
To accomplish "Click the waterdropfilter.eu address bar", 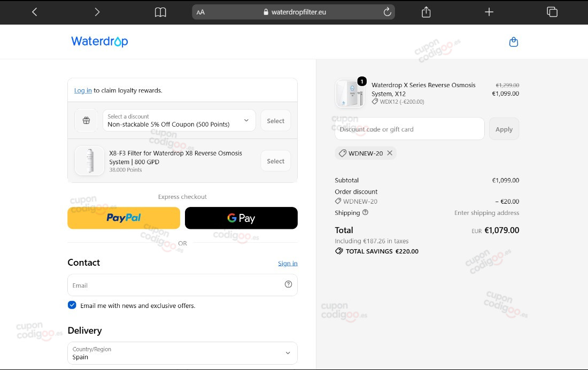I will (293, 12).
